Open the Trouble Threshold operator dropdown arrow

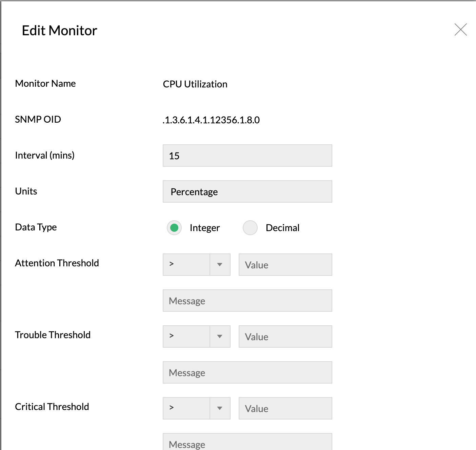coord(220,336)
